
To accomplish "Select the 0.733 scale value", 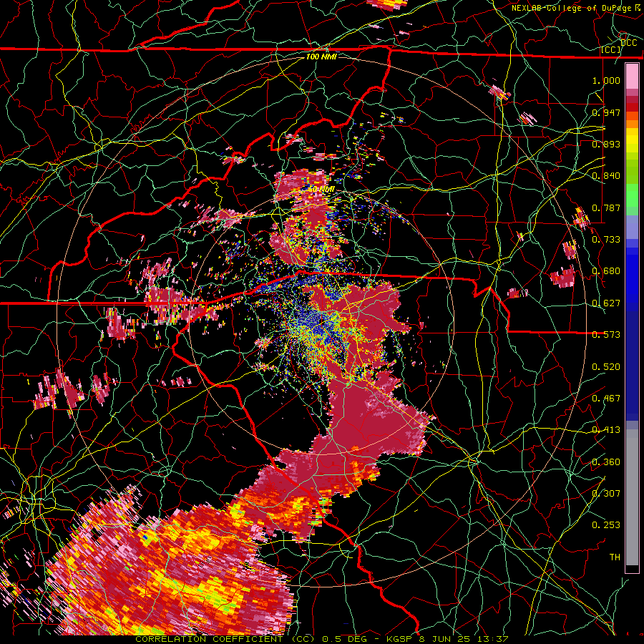I will coord(606,240).
